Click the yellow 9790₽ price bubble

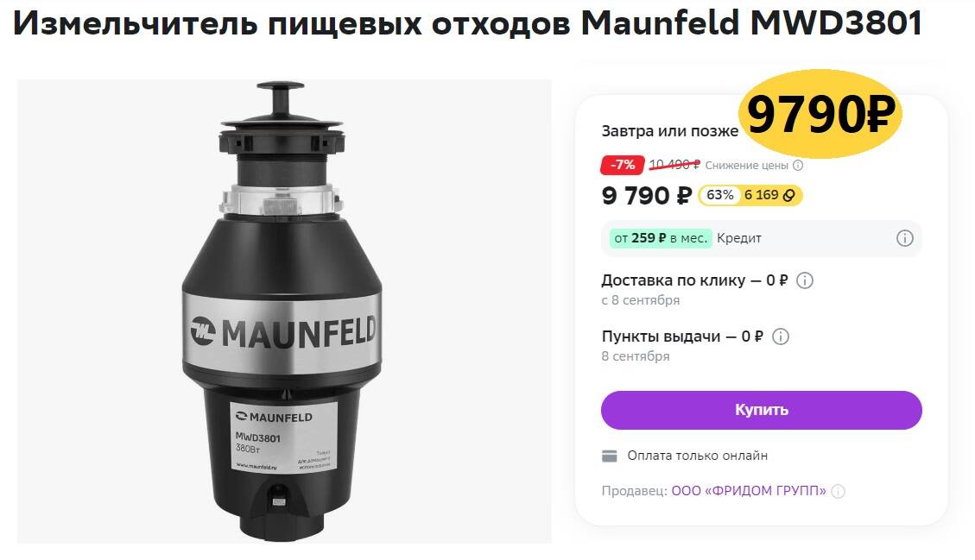820,115
